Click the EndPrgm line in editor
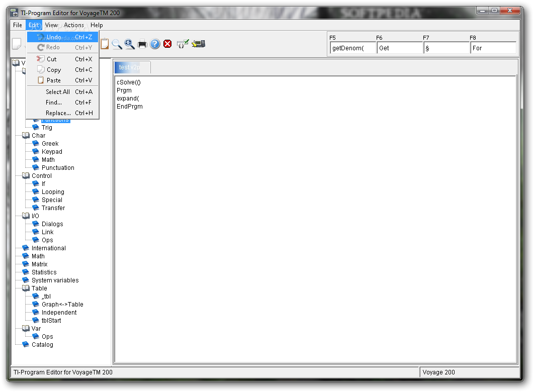Image resolution: width=534 pixels, height=392 pixels. [x=129, y=107]
